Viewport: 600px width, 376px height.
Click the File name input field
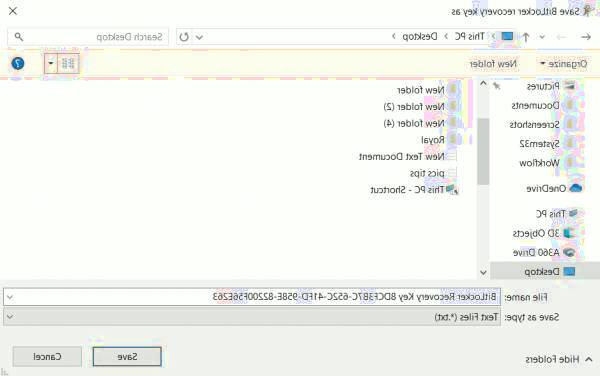click(x=252, y=297)
